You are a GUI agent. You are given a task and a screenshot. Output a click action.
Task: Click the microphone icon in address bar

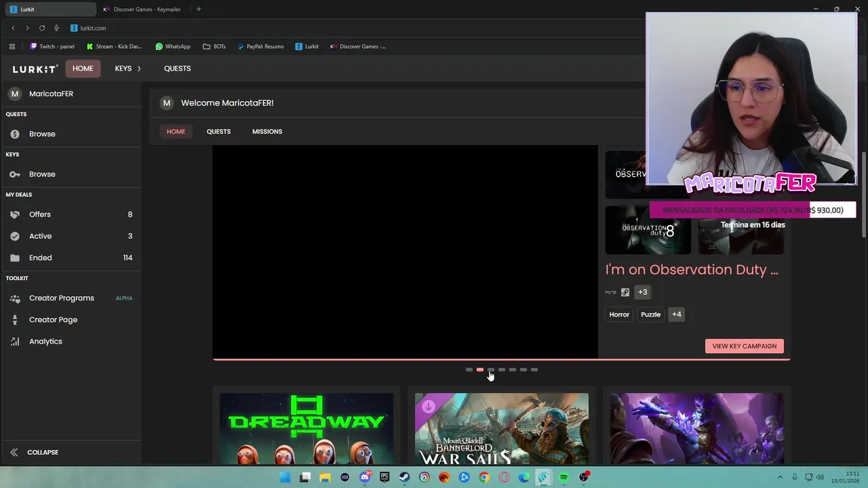(56, 28)
